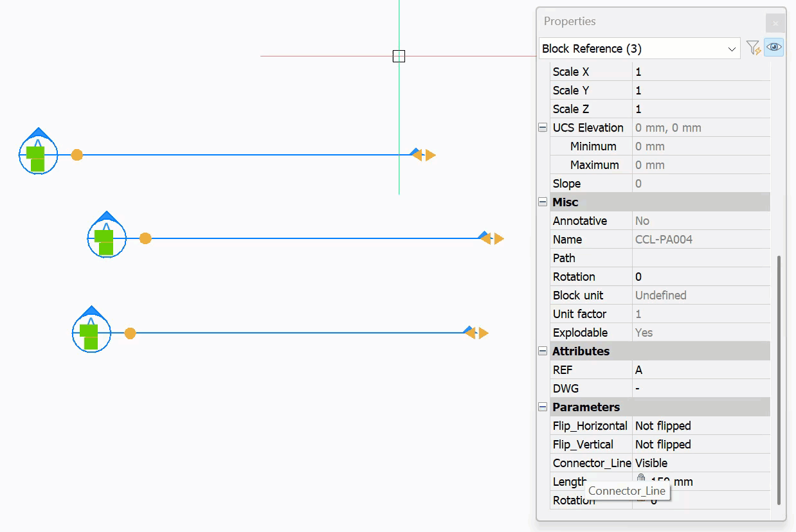Image resolution: width=796 pixels, height=532 pixels.
Task: Click the Flip_Horizontal value Not flipped
Action: coord(701,425)
